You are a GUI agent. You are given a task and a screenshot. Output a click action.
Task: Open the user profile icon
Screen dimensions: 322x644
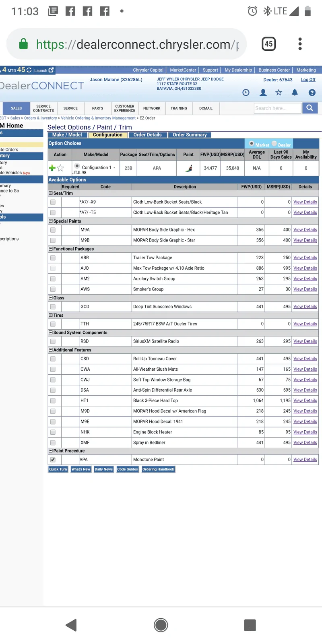(x=263, y=93)
